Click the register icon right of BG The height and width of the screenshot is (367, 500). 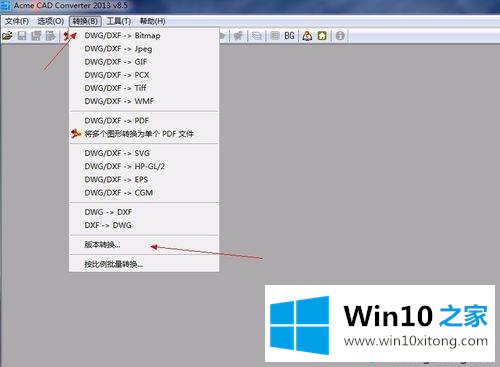click(x=307, y=36)
